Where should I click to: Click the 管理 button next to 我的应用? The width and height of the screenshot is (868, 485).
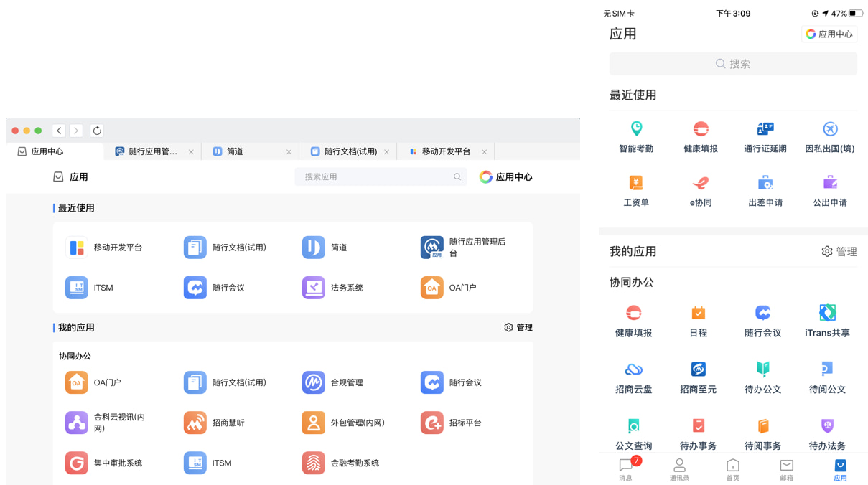click(518, 327)
